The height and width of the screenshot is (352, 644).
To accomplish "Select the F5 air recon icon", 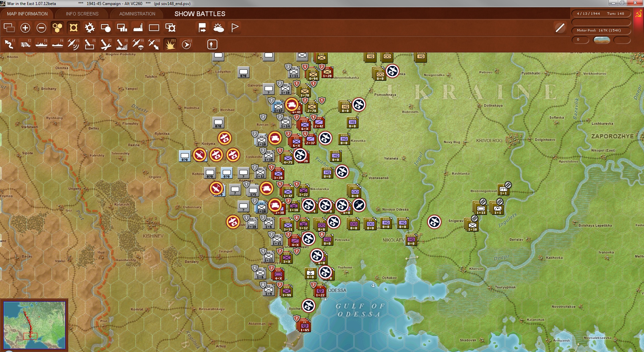I will click(x=73, y=44).
